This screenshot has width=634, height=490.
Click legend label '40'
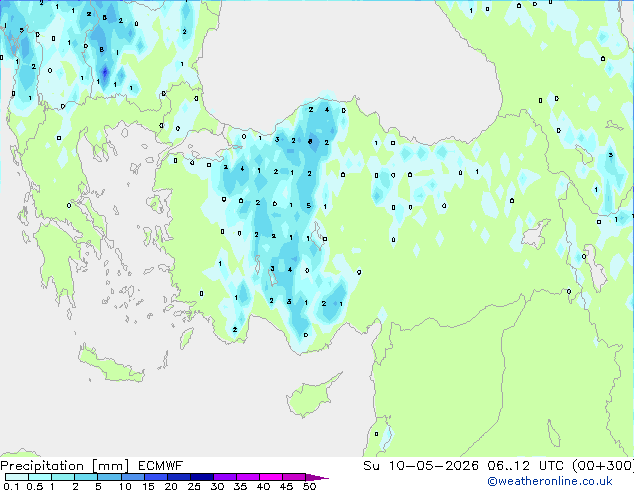(263, 486)
